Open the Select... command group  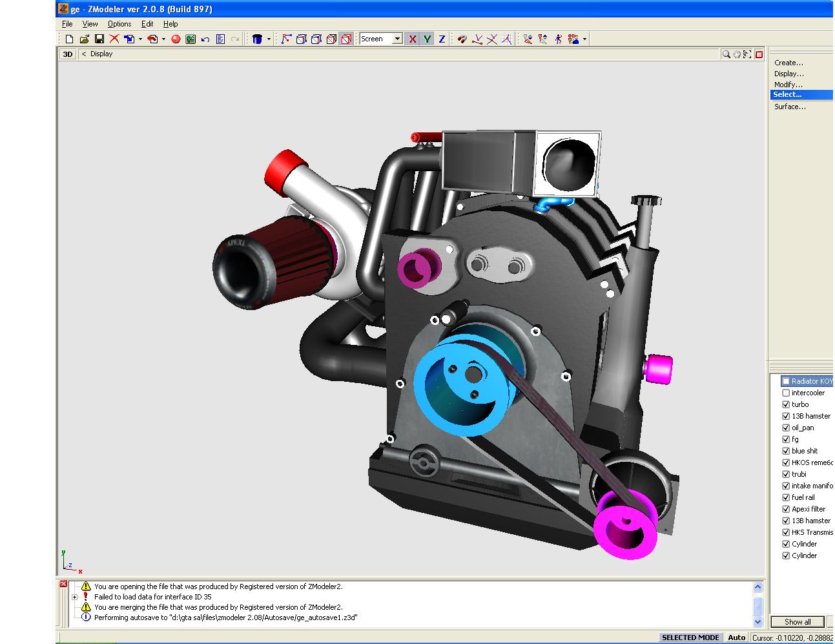click(801, 94)
